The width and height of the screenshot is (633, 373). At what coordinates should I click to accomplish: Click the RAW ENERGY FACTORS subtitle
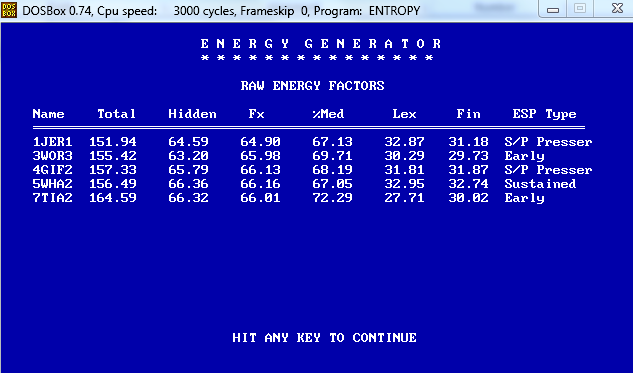[312, 86]
